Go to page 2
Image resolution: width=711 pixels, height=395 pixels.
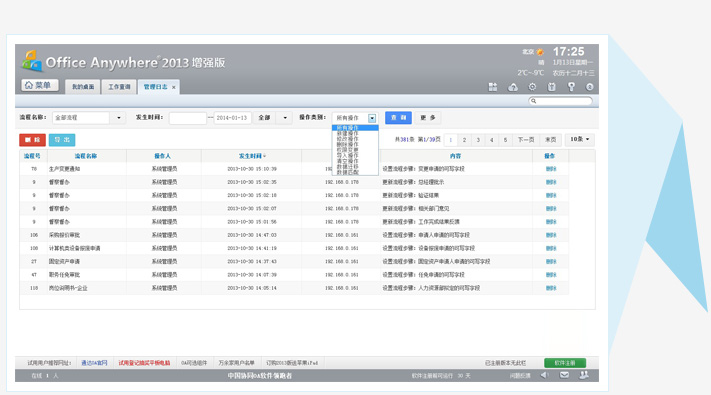pyautogui.click(x=464, y=140)
